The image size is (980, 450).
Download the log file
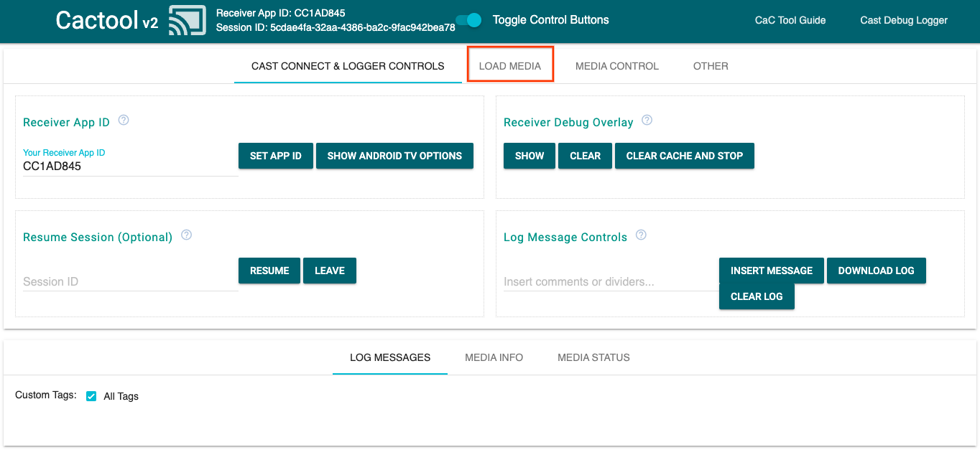click(876, 271)
